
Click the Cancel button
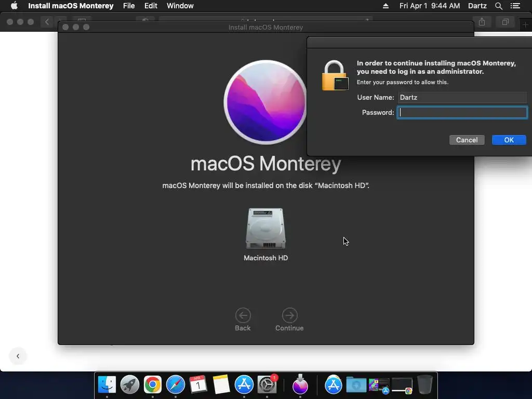click(467, 140)
